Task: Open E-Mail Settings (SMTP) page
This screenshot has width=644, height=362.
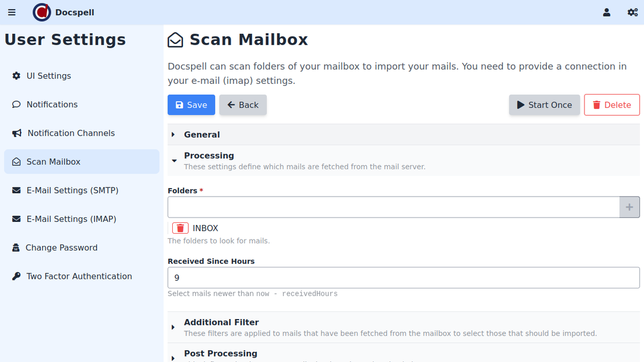Action: pos(72,191)
